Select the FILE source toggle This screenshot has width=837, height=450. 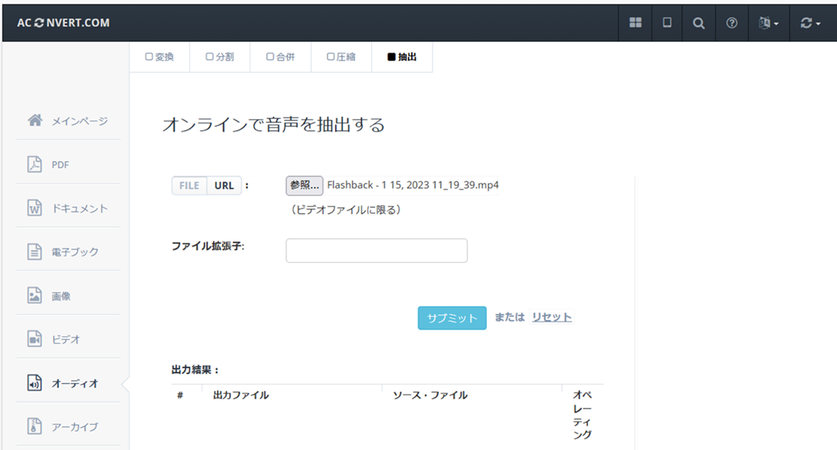click(x=189, y=186)
